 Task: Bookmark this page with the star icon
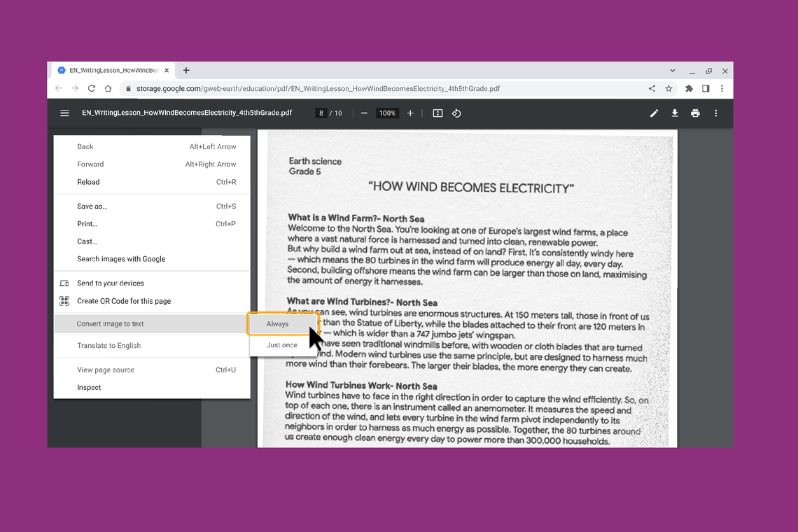tap(668, 89)
